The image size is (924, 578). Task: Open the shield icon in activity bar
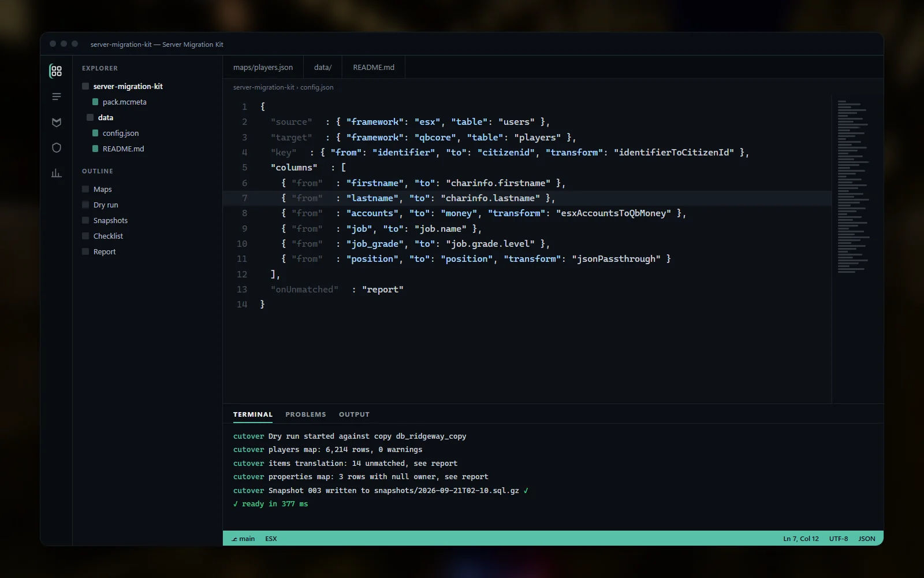[56, 147]
